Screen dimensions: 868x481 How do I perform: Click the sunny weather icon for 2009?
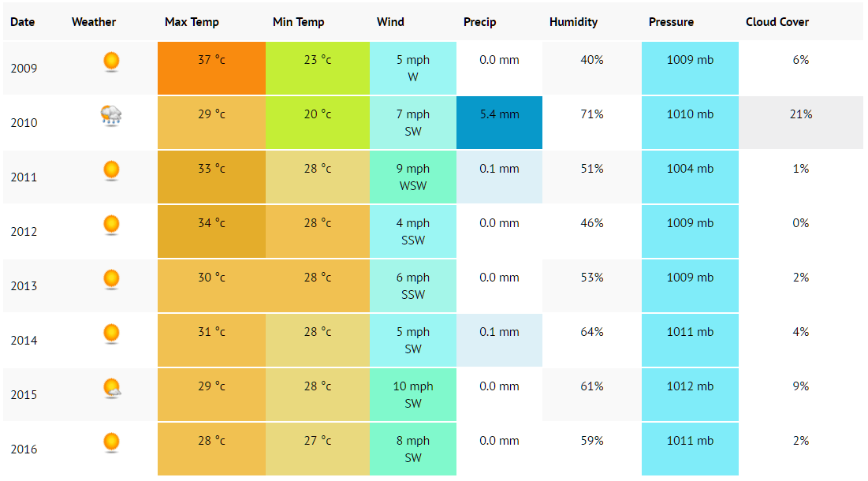[x=111, y=62]
